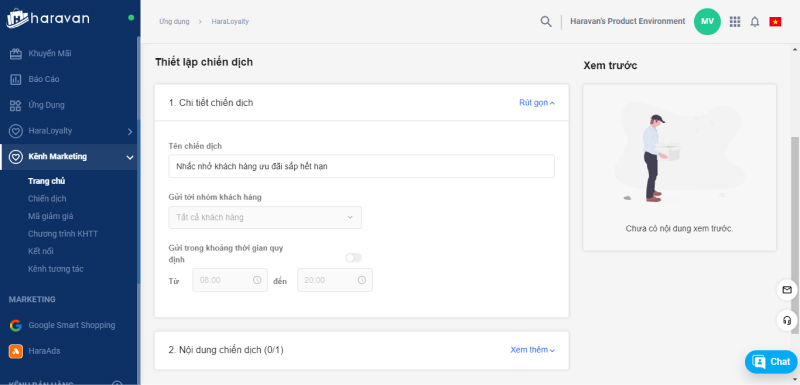Toggle scheduled sending time range switch
This screenshot has height=385, width=800.
click(354, 258)
